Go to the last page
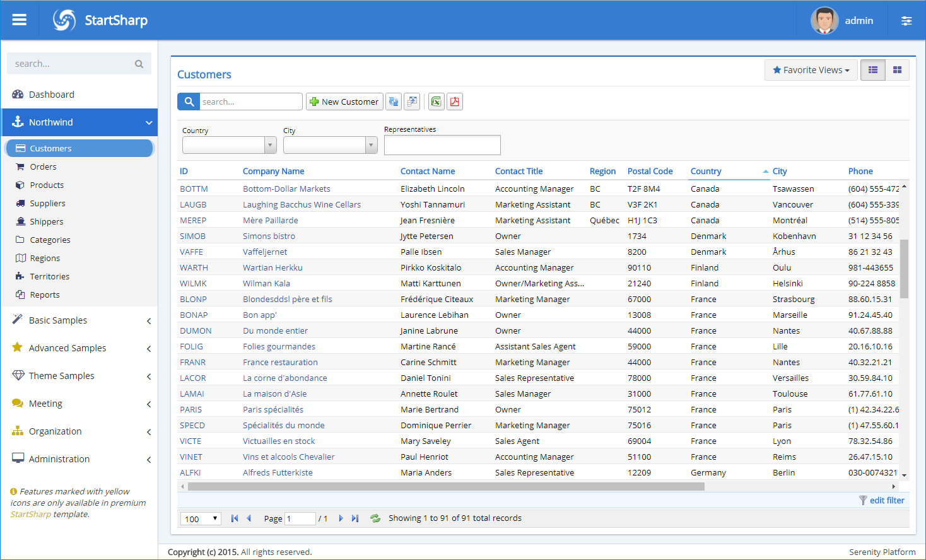 click(355, 518)
